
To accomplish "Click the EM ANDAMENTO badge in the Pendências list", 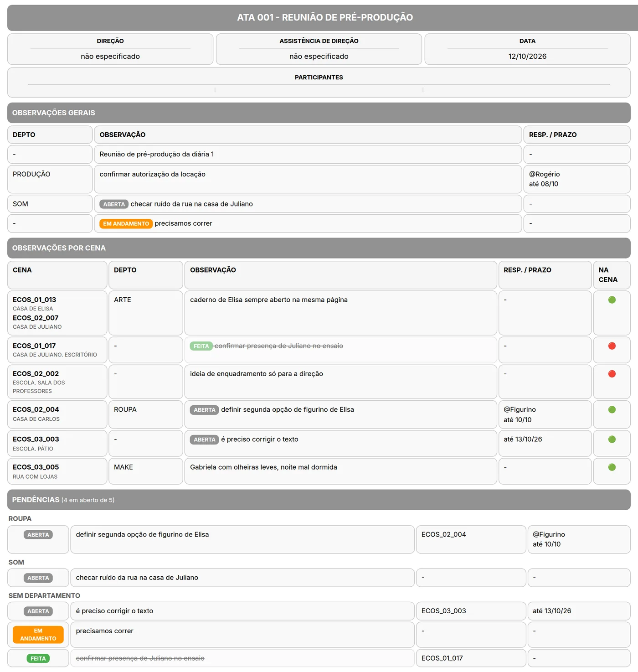I will pyautogui.click(x=38, y=635).
